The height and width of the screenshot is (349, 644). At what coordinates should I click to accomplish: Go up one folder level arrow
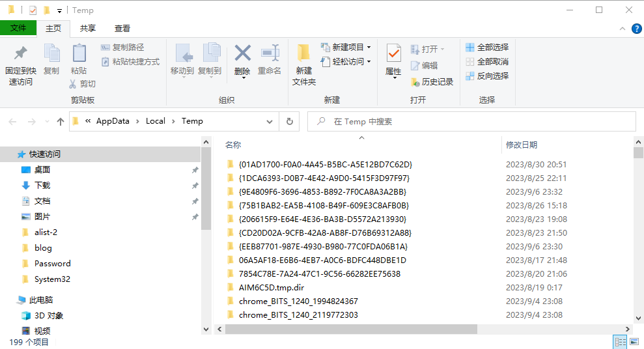[61, 122]
